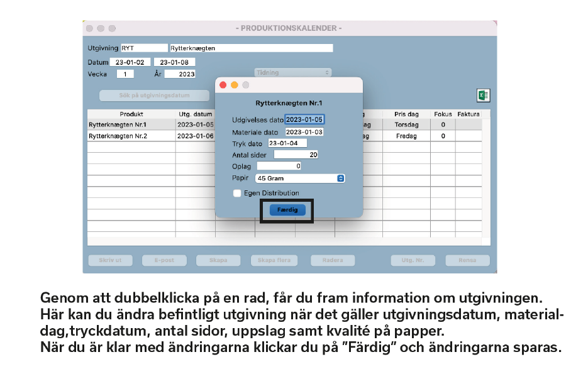Screen dimensions: 588x374
Task: Click the Sök på utgivningsdatum button
Action: point(154,96)
